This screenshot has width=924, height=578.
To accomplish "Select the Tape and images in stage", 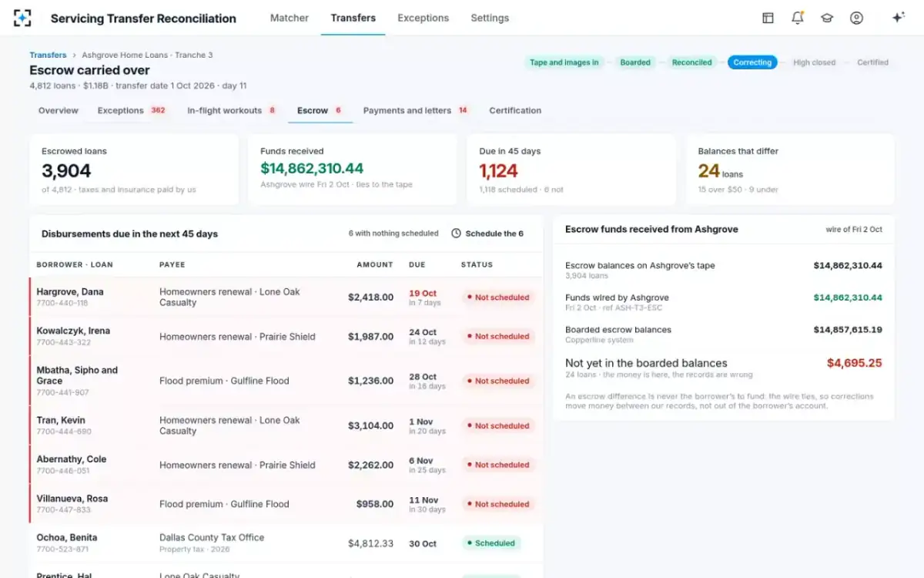I will pos(564,62).
